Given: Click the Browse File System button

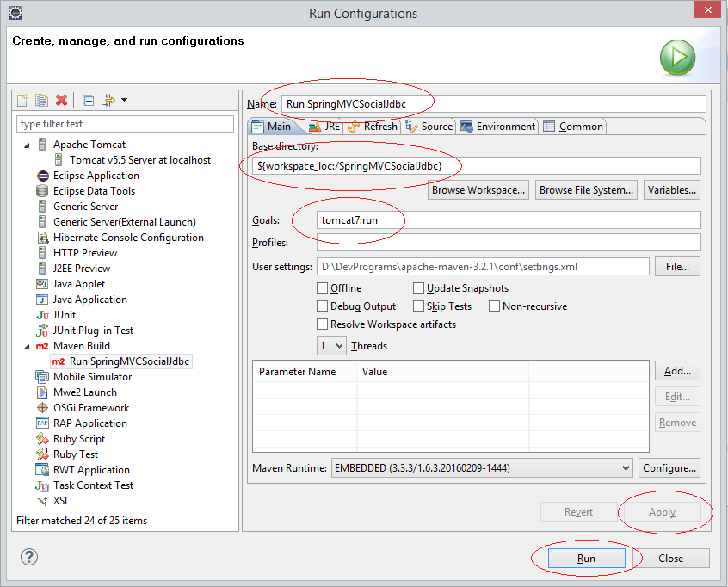Looking at the screenshot, I should click(x=586, y=190).
